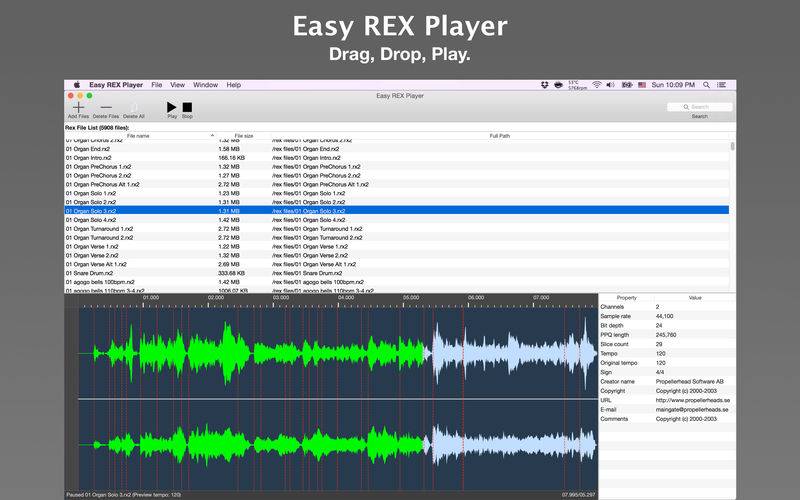Open Spotlight magnifier in menu bar

pyautogui.click(x=706, y=85)
